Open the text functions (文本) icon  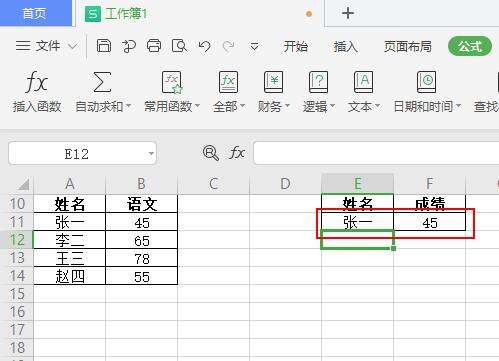(363, 82)
